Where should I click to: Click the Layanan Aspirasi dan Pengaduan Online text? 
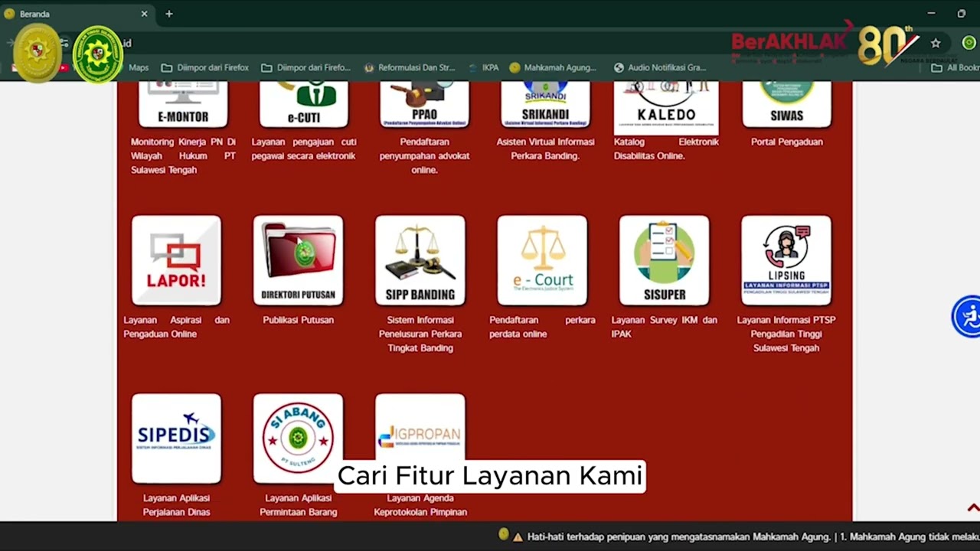176,327
